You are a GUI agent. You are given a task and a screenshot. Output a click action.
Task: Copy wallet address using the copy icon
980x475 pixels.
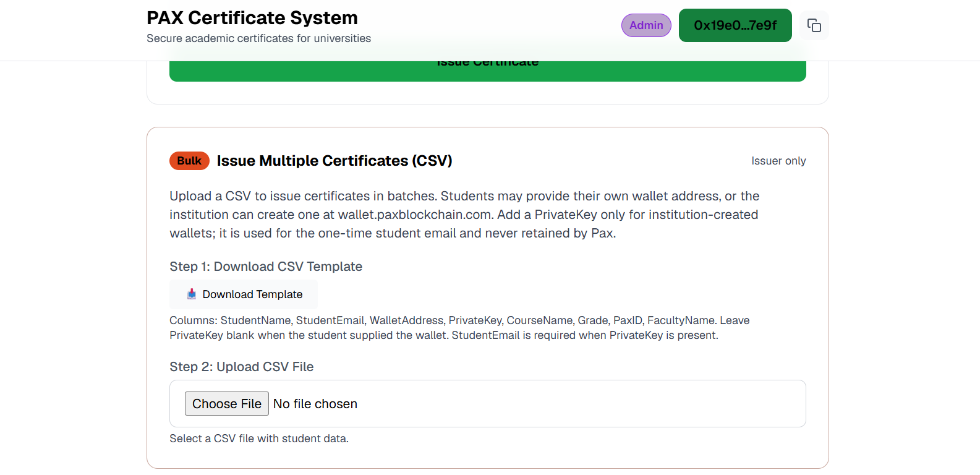tap(814, 25)
